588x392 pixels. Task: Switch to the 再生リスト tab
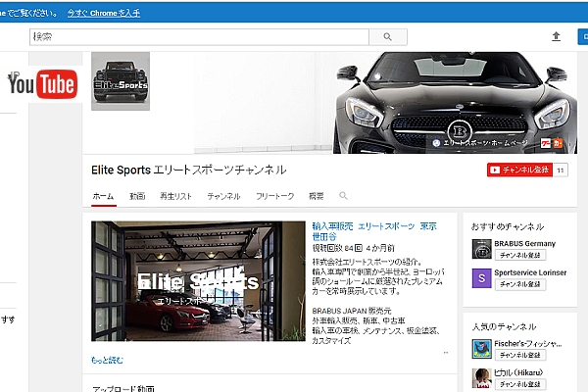pyautogui.click(x=175, y=196)
